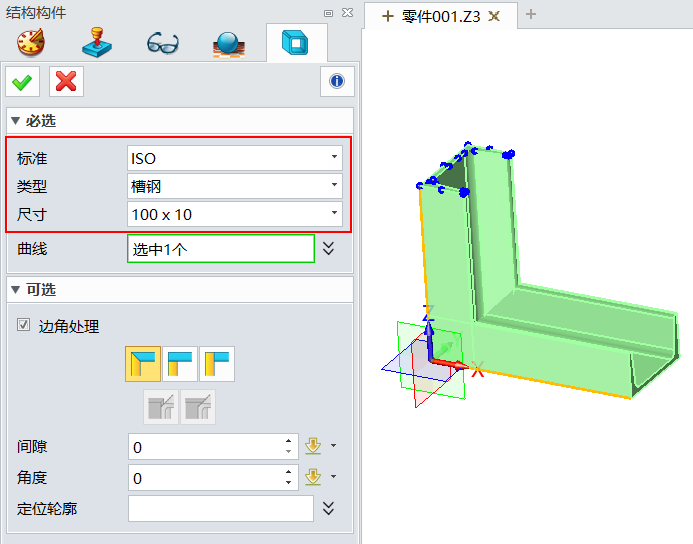Expand the 定位轮廓 double chevron

click(x=329, y=509)
